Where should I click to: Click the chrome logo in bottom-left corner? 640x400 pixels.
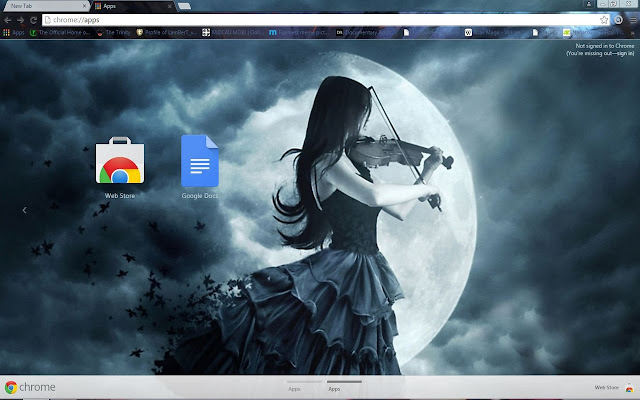(30, 387)
